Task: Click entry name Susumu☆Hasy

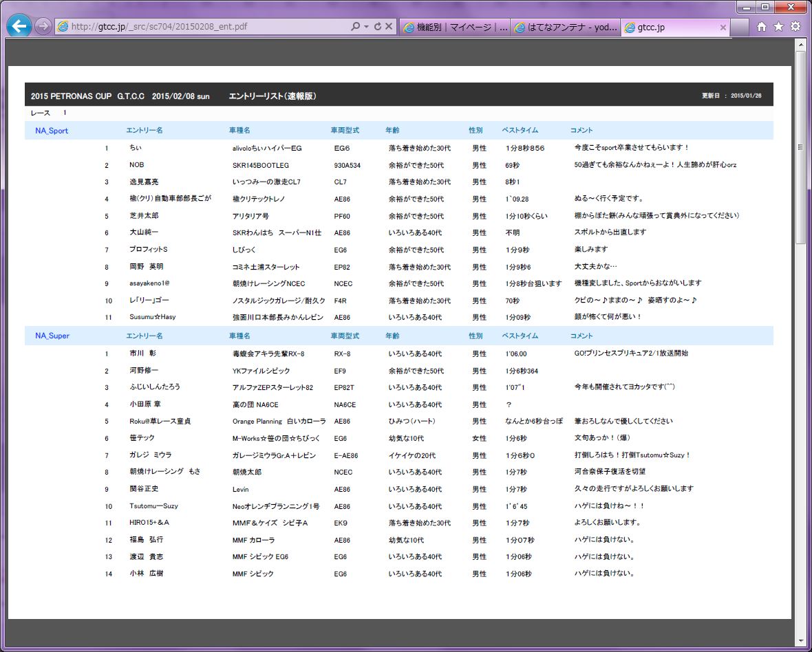Action: [153, 317]
